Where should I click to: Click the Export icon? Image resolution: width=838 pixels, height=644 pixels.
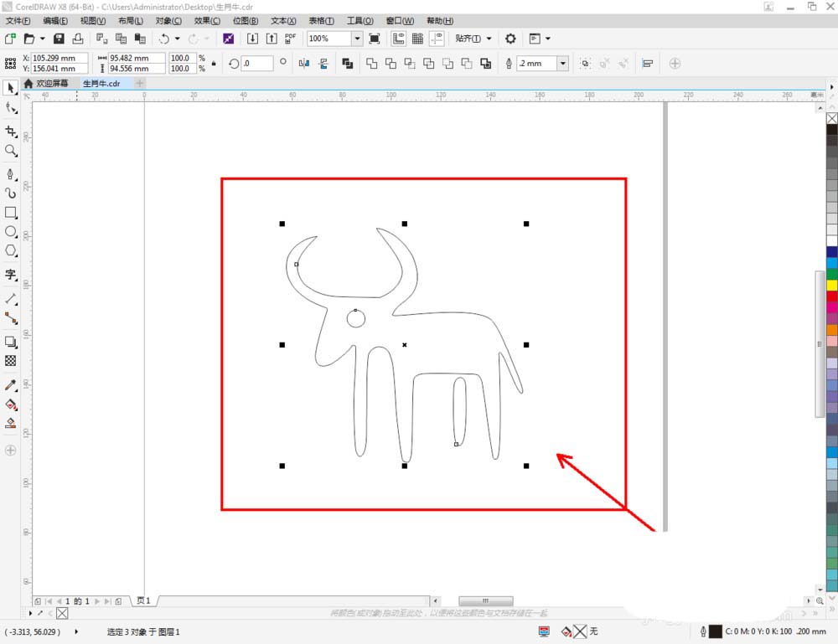[272, 39]
